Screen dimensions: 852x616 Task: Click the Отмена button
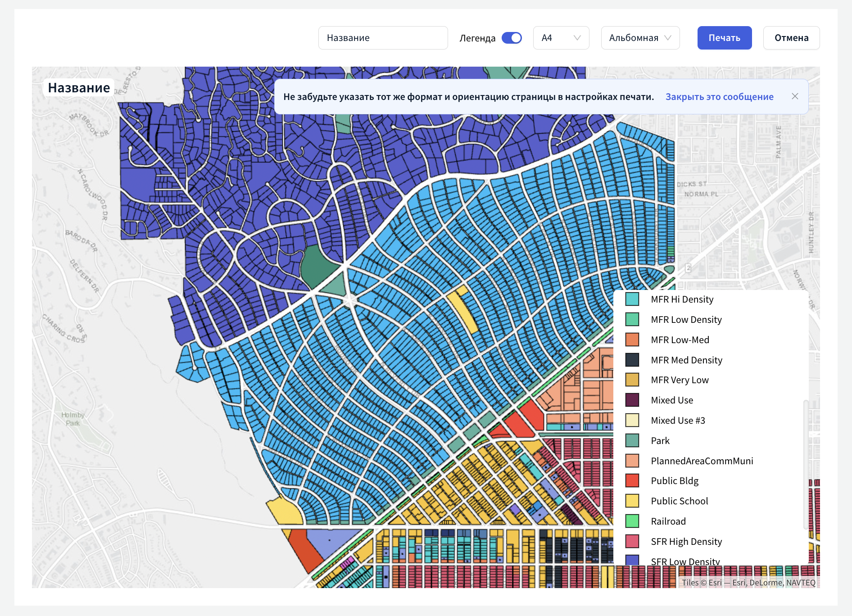pos(791,38)
